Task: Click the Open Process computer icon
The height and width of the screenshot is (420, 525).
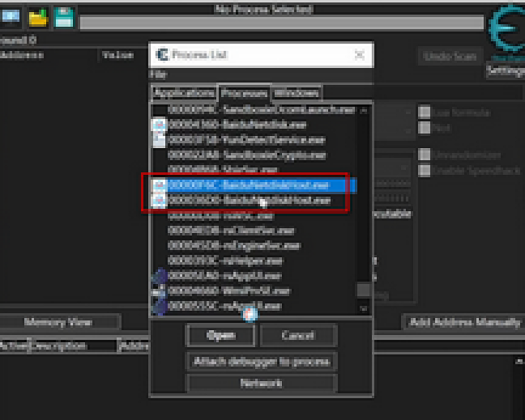Action: (9, 17)
